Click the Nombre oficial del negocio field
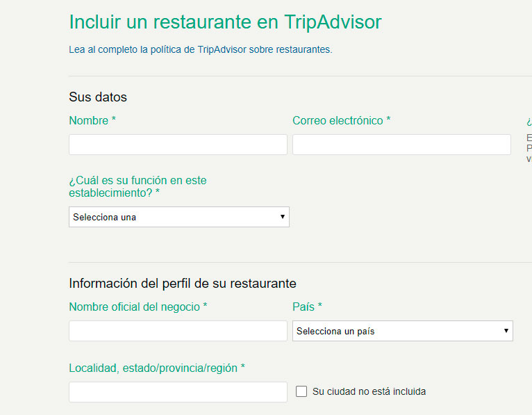The width and height of the screenshot is (532, 415). tap(178, 331)
